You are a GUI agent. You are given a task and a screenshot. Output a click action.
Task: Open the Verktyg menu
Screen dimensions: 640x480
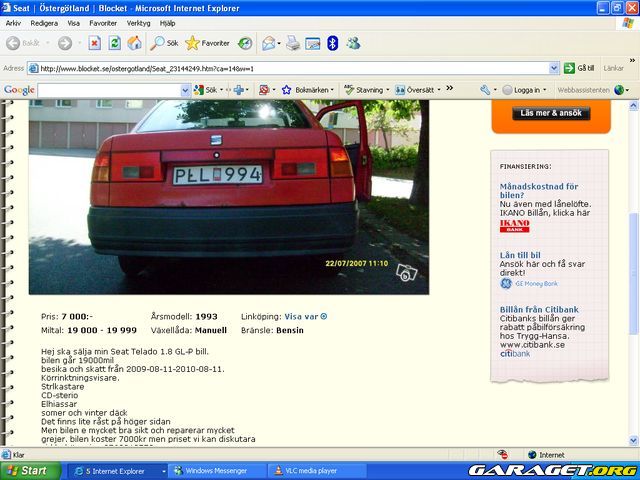coord(138,23)
